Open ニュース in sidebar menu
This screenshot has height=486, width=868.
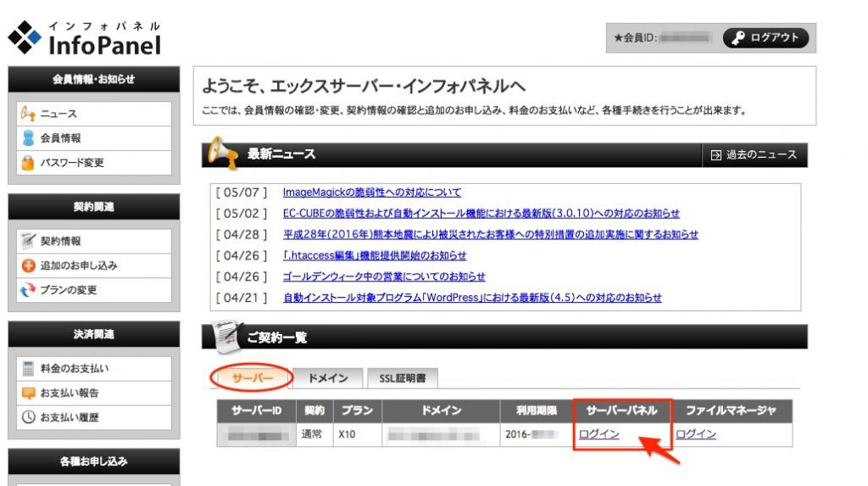tap(93, 114)
